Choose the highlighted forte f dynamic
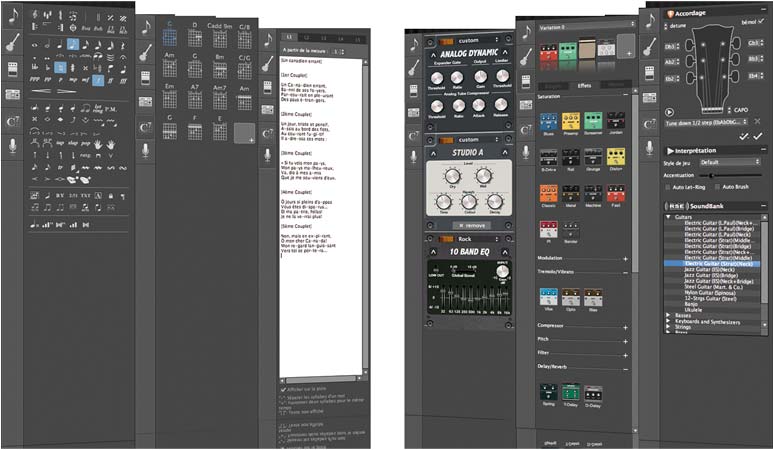This screenshot has height=450, width=773. (x=98, y=79)
